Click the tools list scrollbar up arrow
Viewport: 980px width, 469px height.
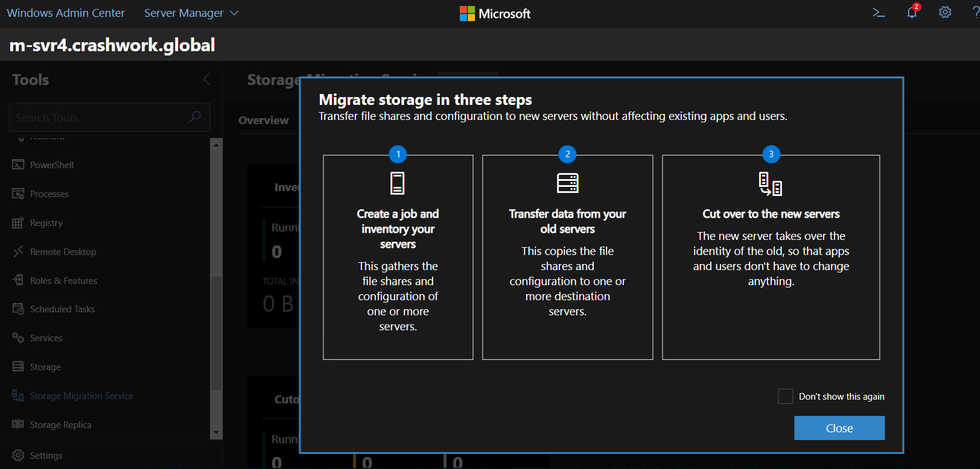pos(216,144)
